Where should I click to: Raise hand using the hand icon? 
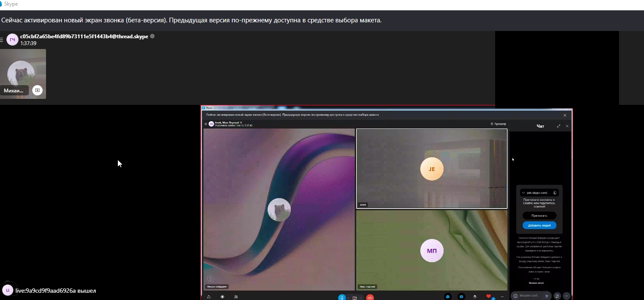point(475,297)
